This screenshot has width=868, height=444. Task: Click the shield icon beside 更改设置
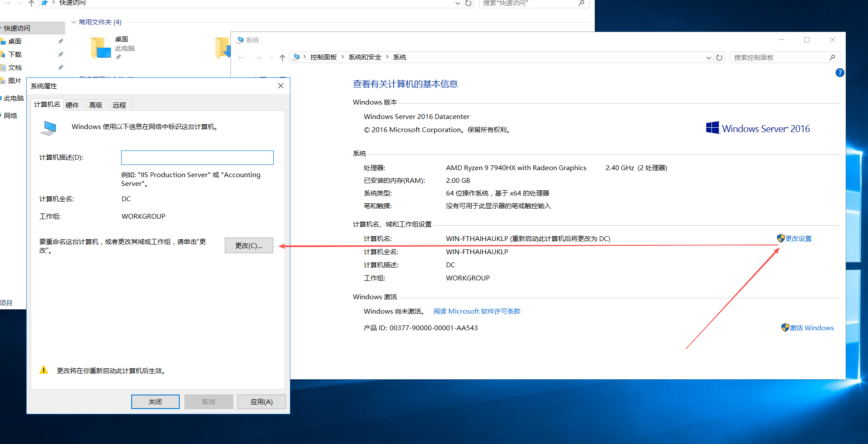click(x=781, y=238)
